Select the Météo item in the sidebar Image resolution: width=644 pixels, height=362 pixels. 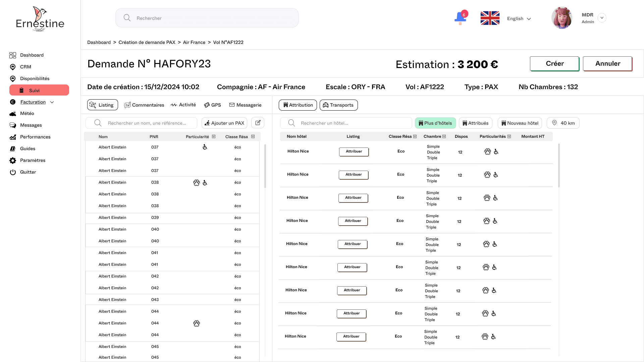(26, 113)
